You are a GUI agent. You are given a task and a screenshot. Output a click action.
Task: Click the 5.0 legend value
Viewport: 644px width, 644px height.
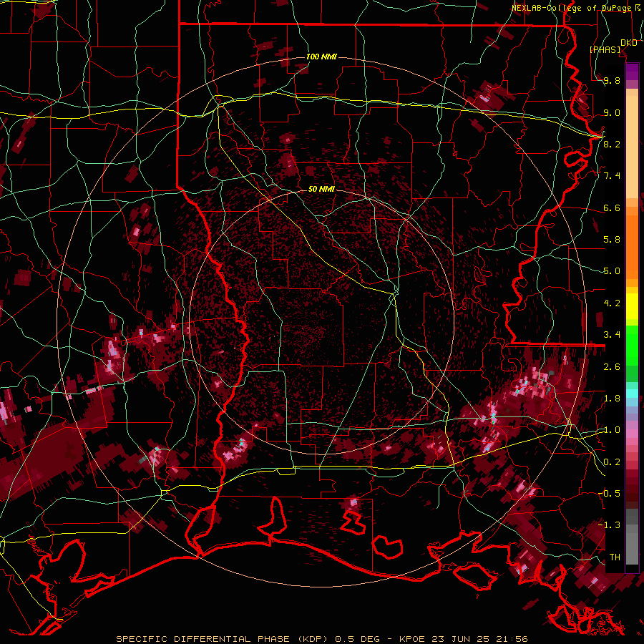tap(612, 271)
